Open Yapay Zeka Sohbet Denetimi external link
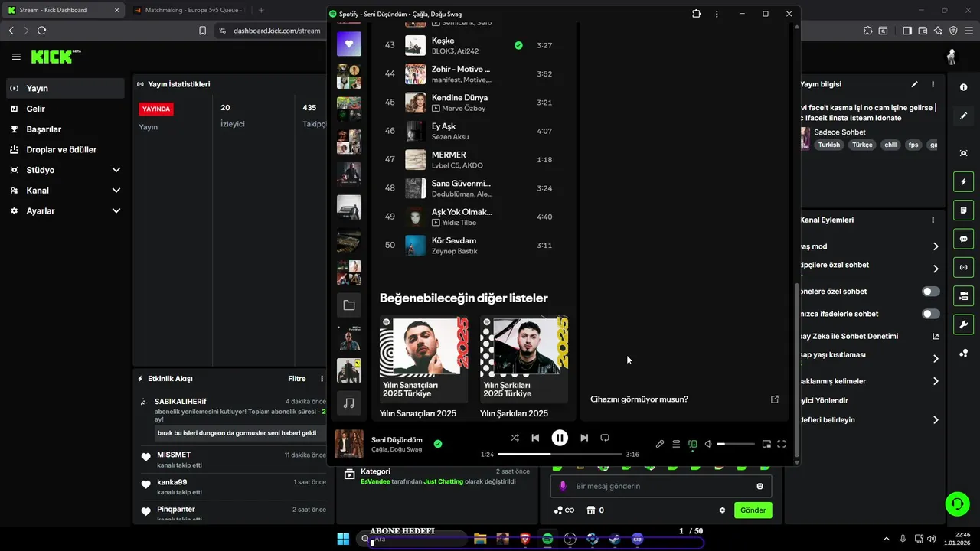 936,336
